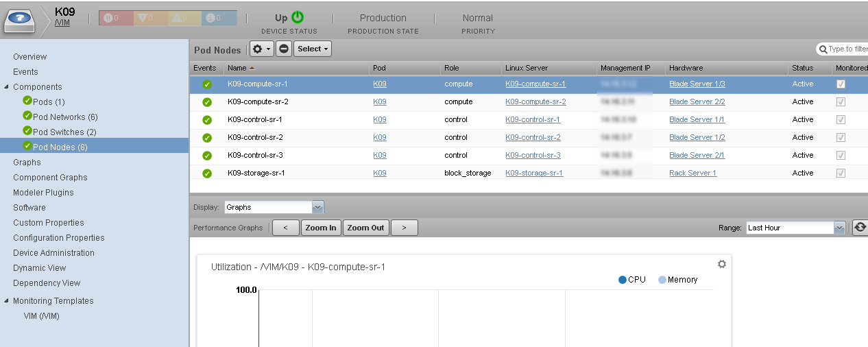Click the minus delete button in Pod Nodes toolbar

coord(284,49)
